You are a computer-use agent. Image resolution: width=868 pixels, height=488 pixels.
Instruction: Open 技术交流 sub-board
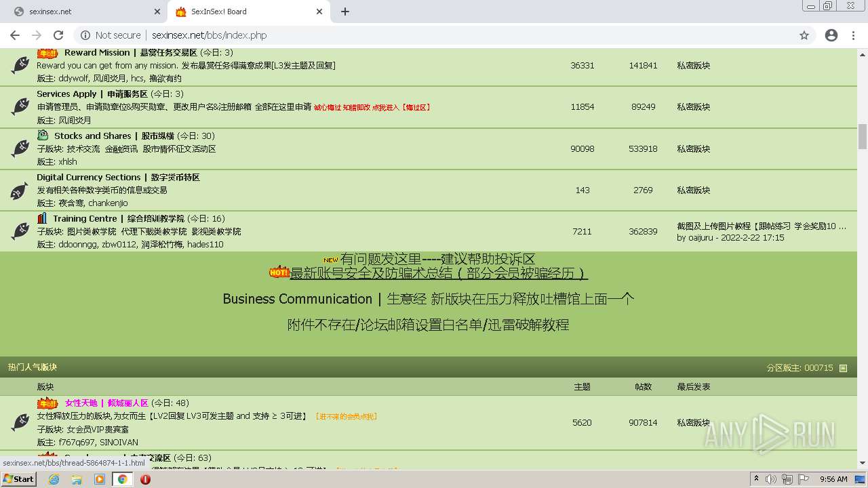(x=83, y=148)
